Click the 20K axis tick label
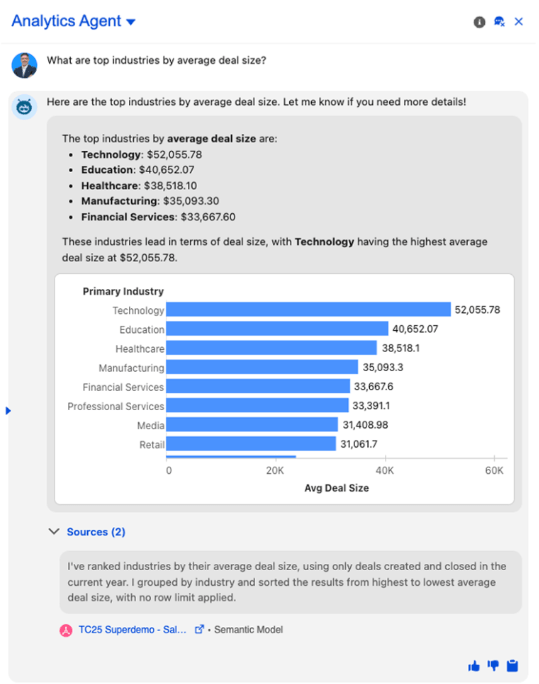The image size is (539, 684). point(275,471)
